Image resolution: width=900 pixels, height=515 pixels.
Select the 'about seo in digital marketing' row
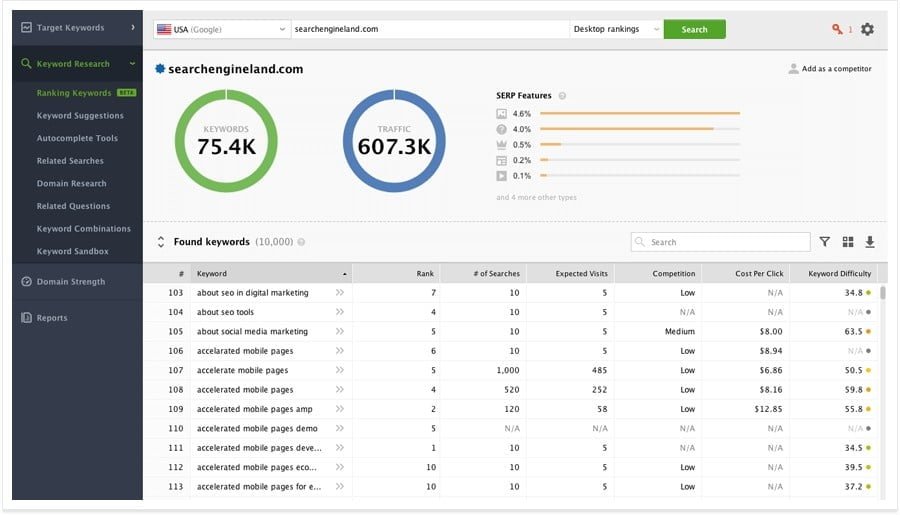point(511,293)
